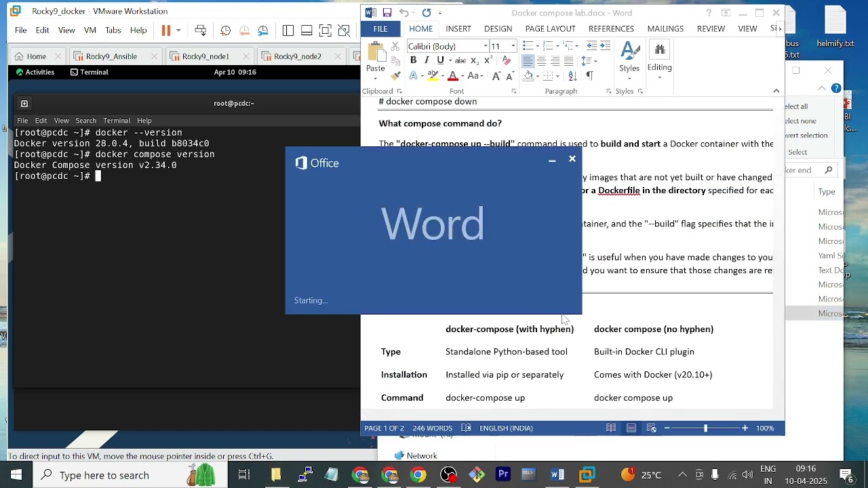Viewport: 868px width, 488px height.
Task: Click the Word zoom in plus button
Action: [745, 428]
